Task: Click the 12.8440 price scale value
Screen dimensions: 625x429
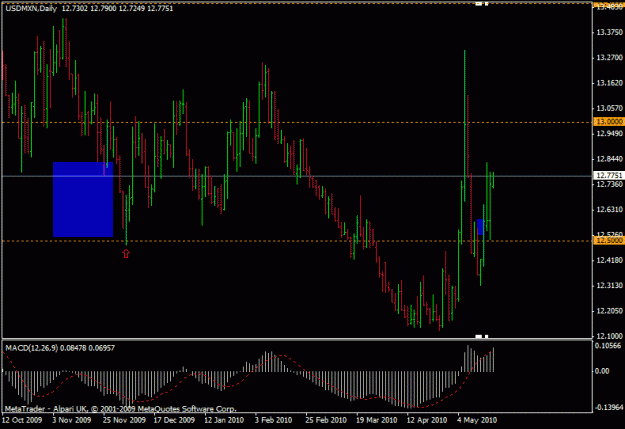Action: click(609, 159)
